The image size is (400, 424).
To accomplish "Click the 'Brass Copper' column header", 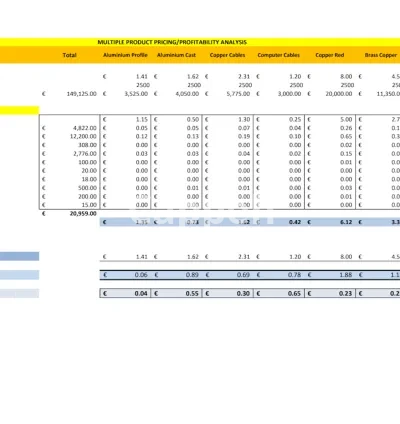I will [x=381, y=55].
